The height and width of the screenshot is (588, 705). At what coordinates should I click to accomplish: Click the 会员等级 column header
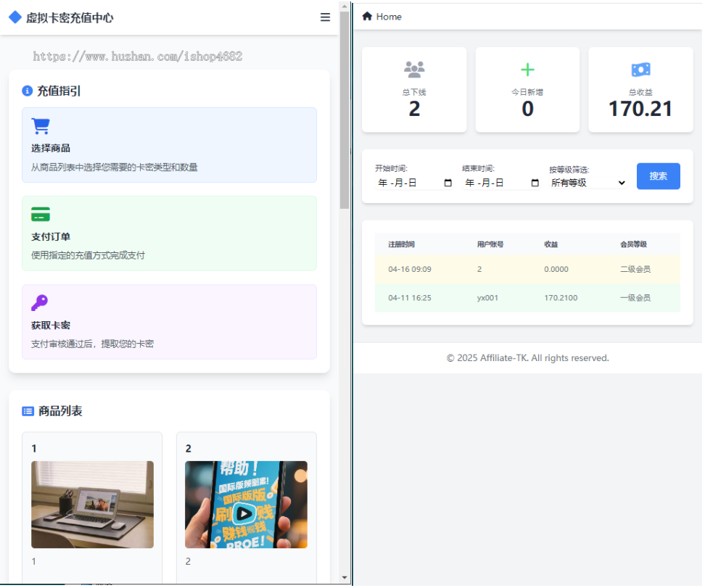coord(635,245)
